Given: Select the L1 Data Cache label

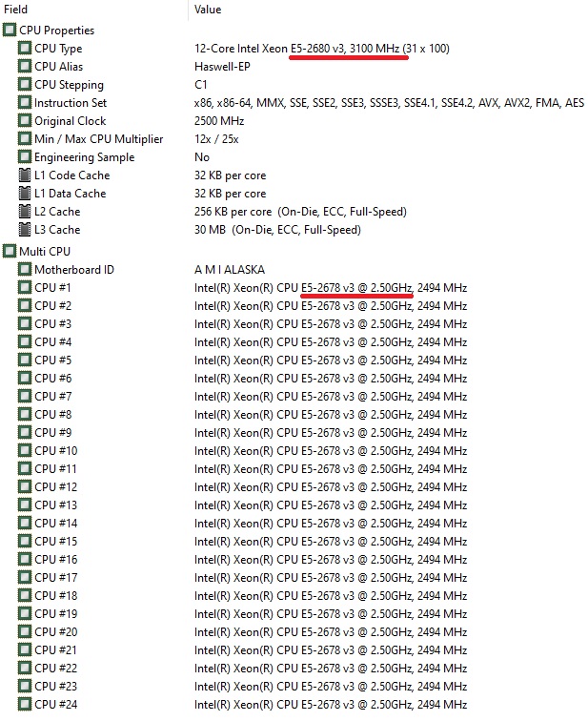Looking at the screenshot, I should coord(70,193).
